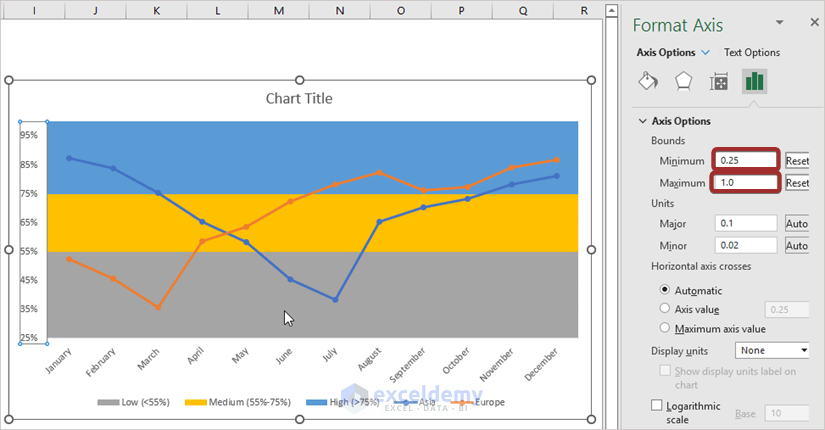Click the Minor units input field
Screen dimensions: 825x430
click(x=746, y=245)
